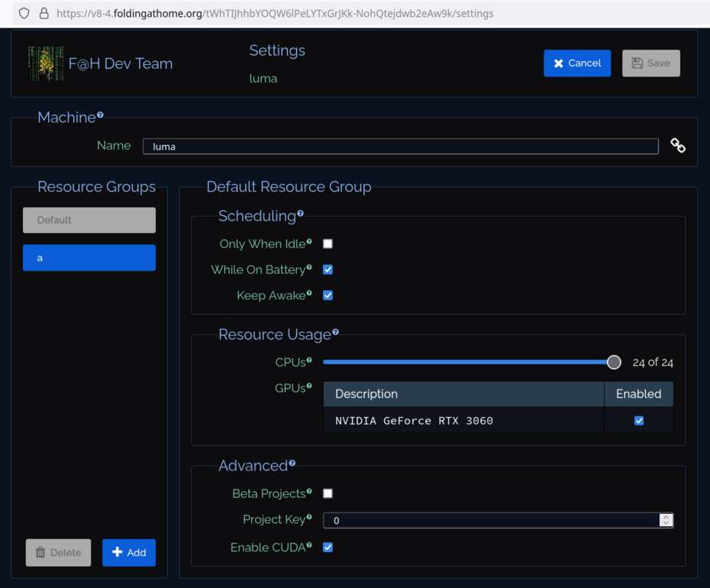Viewport: 710px width, 588px height.
Task: Show help for Beta Projects
Action: coord(309,491)
